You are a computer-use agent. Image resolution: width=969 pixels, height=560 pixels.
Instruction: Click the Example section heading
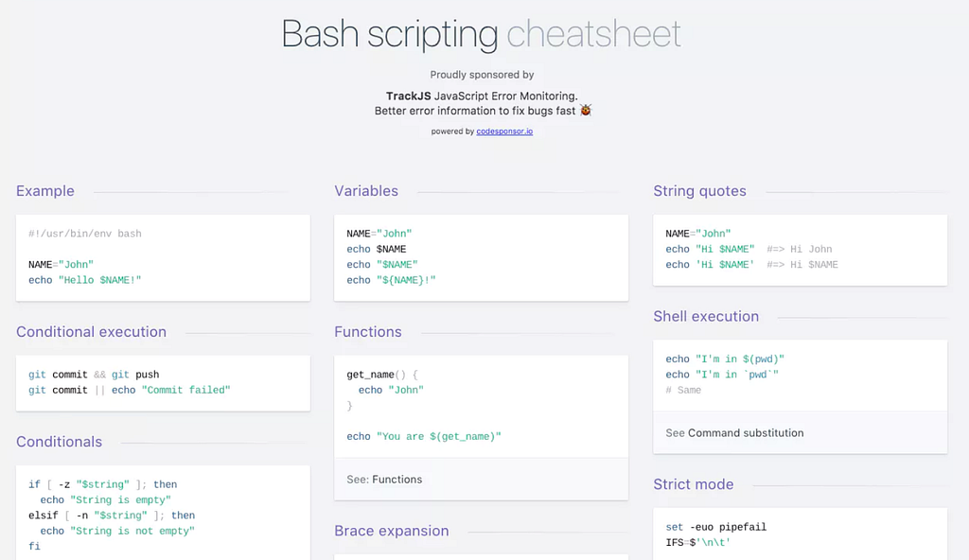pyautogui.click(x=45, y=191)
